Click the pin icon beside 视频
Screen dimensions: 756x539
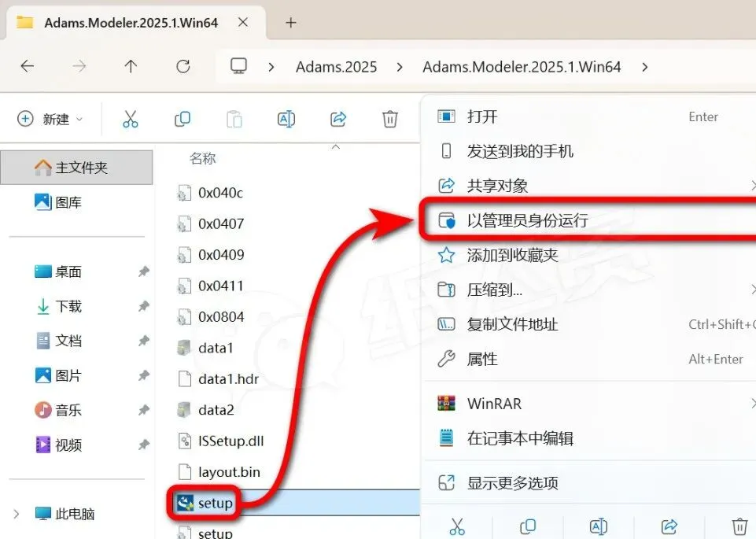144,445
